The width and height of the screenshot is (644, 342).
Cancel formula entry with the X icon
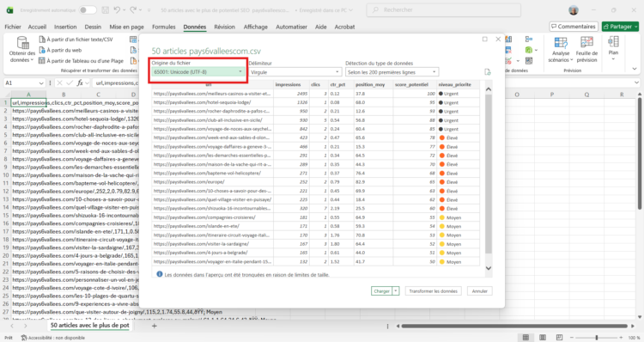[60, 83]
